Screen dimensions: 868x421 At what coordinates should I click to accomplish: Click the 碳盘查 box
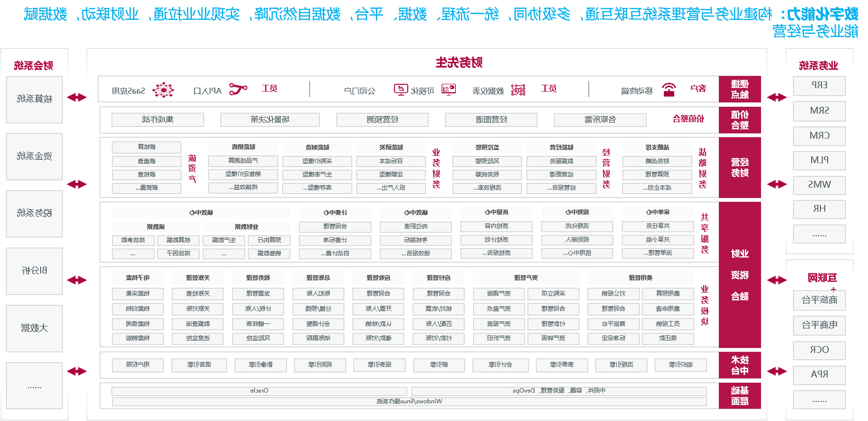tap(147, 161)
